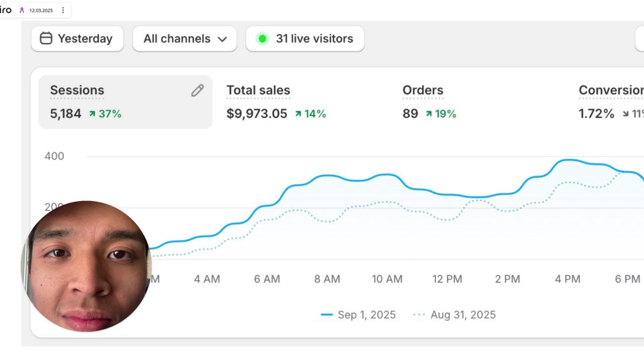
Task: Click the green live visitors status dot
Action: [262, 39]
